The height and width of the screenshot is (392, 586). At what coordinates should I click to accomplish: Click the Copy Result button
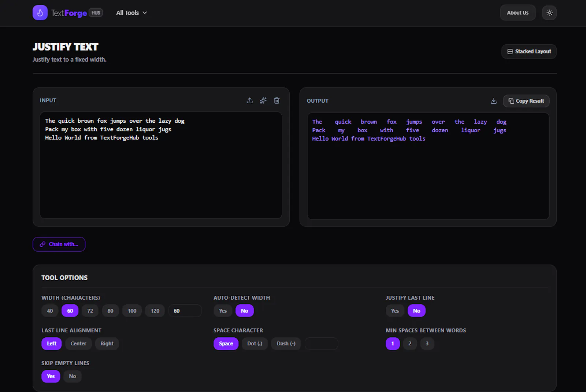(526, 101)
